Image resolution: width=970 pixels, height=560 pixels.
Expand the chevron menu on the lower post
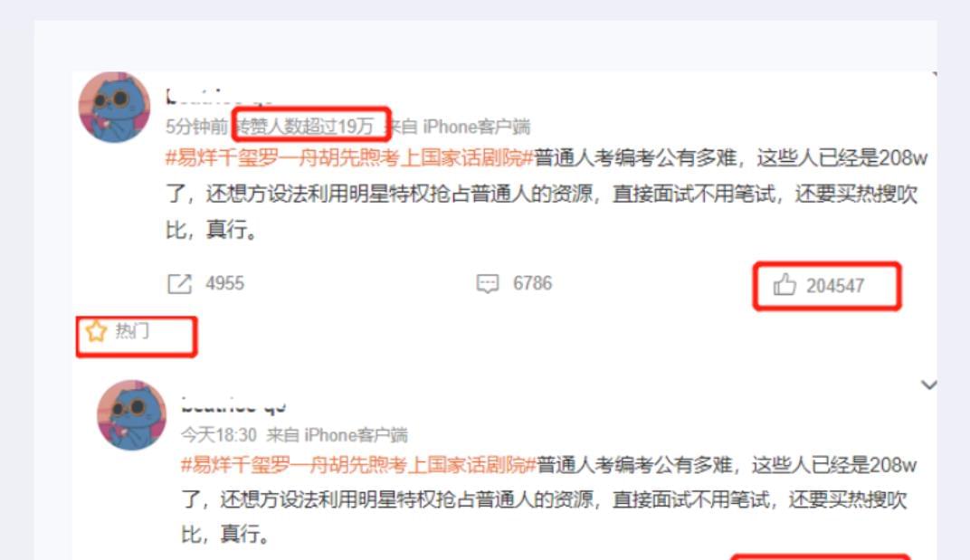[928, 384]
